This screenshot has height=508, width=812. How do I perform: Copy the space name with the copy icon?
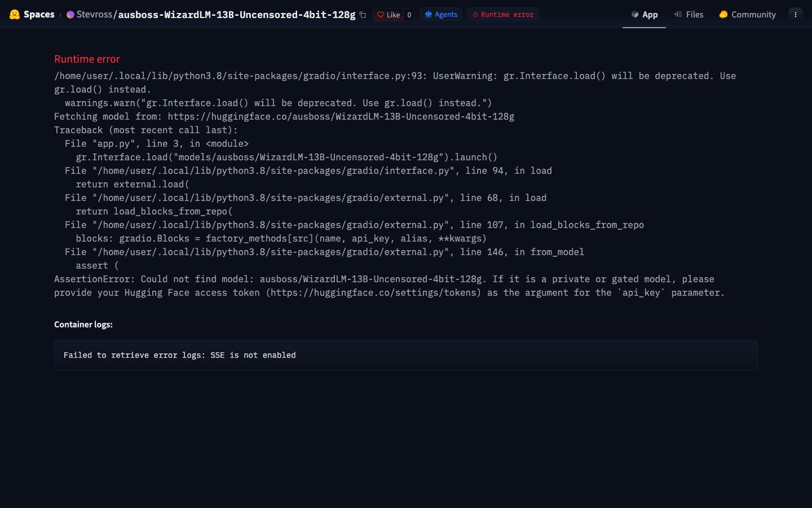pyautogui.click(x=363, y=15)
